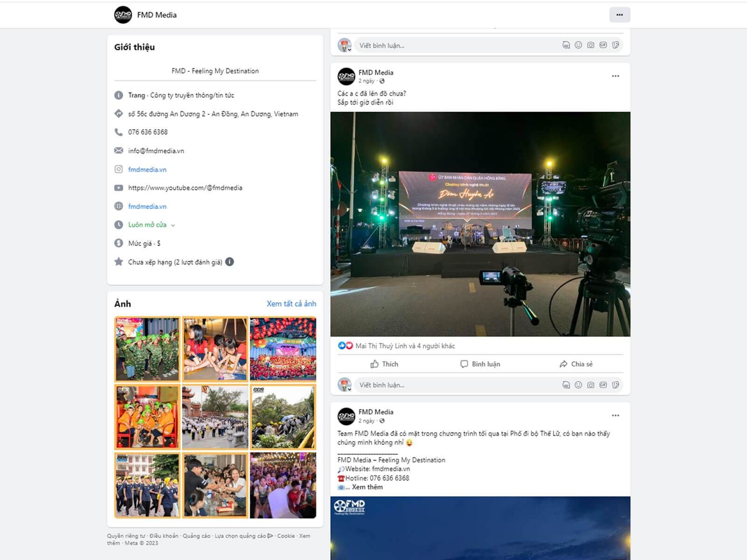Click Xem tất cả ảnh to view all photos

tap(291, 304)
